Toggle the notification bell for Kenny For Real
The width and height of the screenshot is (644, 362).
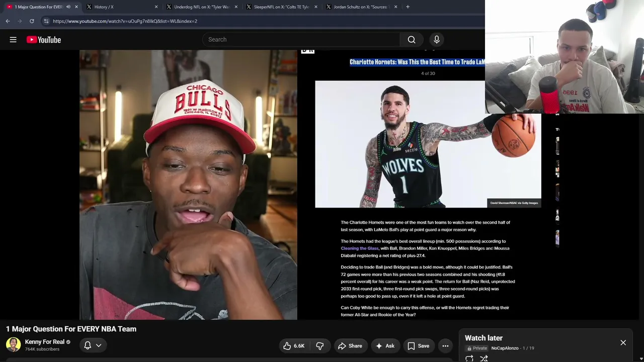tap(88, 345)
